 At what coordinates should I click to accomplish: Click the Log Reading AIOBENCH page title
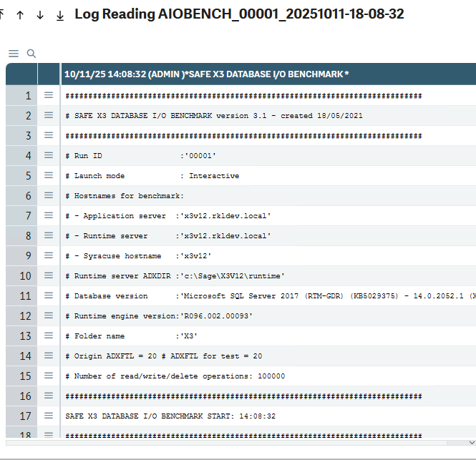click(239, 14)
